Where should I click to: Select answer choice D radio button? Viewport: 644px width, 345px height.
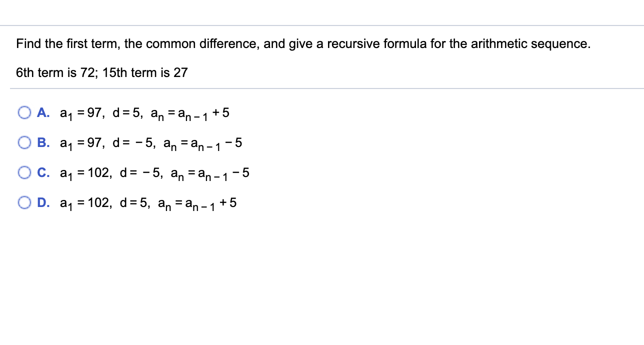(x=24, y=202)
